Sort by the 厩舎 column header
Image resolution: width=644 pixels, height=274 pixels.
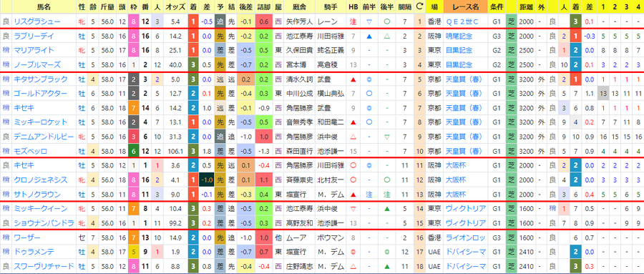[x=301, y=7]
